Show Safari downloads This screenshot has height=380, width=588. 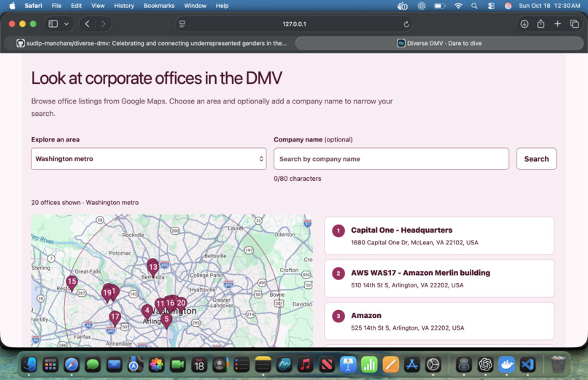pos(525,24)
